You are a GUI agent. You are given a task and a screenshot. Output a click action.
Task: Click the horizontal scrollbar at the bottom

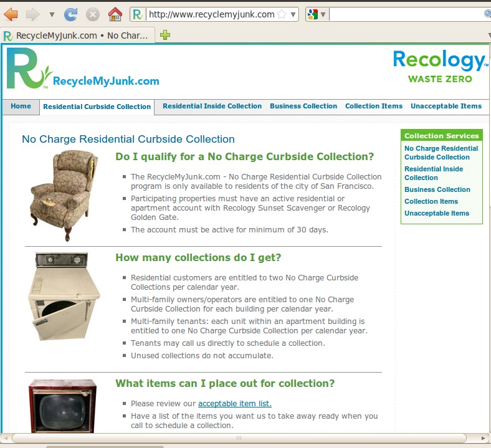tap(237, 438)
